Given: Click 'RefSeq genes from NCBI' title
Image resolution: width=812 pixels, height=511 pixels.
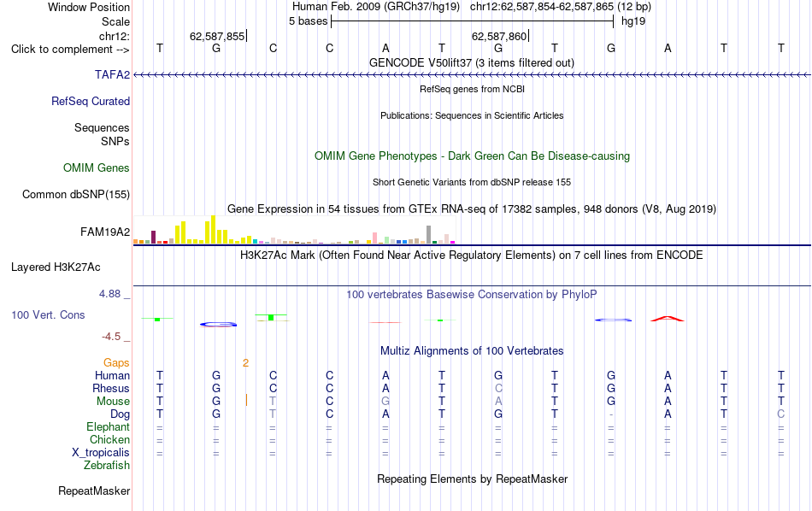Looking at the screenshot, I should pyautogui.click(x=473, y=89).
